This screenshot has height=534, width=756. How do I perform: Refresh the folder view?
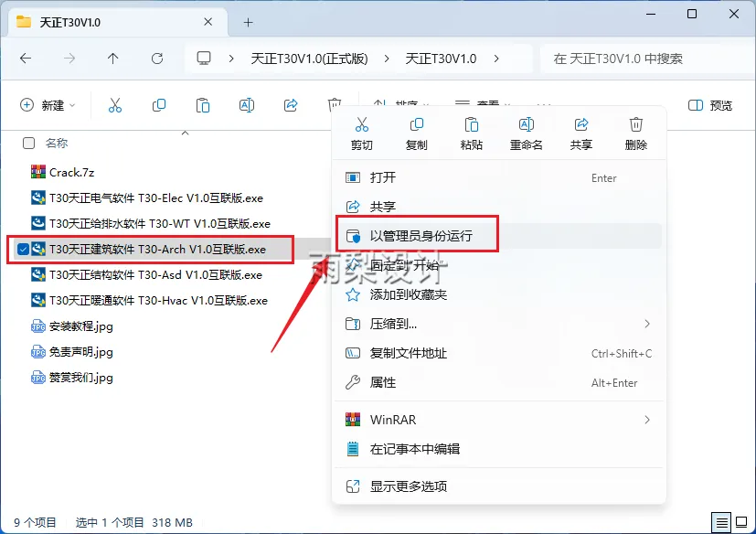(x=156, y=59)
